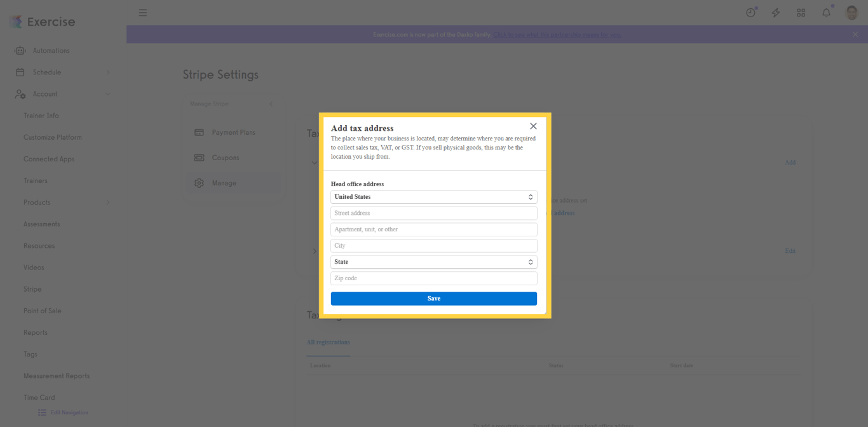
Task: Click the Edit Navigation link
Action: click(63, 412)
